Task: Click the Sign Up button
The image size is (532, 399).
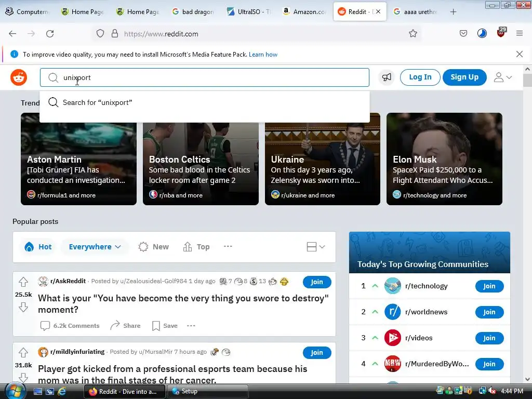Action: coord(464,77)
